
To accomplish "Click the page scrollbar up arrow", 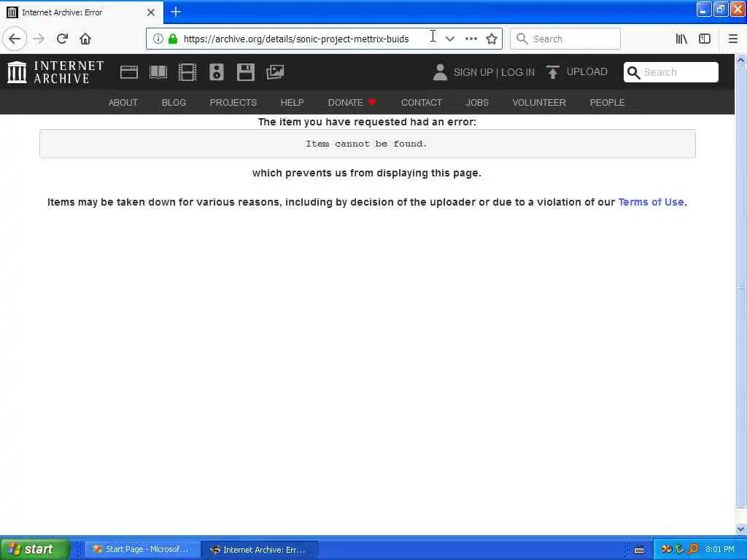I will pyautogui.click(x=741, y=60).
